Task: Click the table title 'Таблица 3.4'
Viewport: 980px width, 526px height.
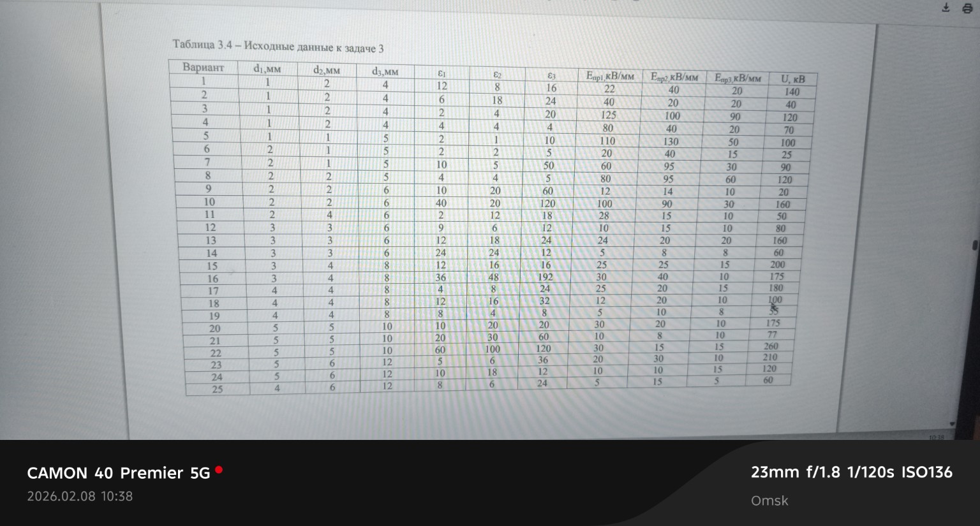Action: coord(278,46)
